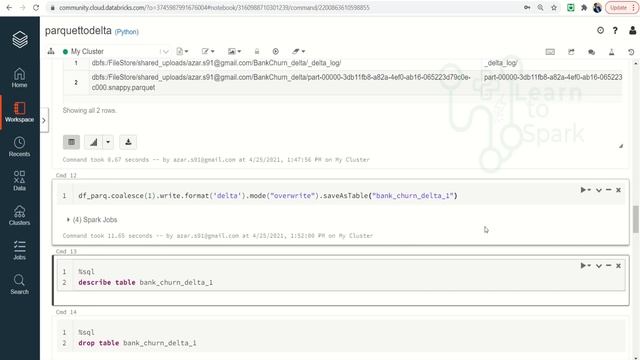Click the cluster hierarchy icon beside My Cluster

click(51, 51)
